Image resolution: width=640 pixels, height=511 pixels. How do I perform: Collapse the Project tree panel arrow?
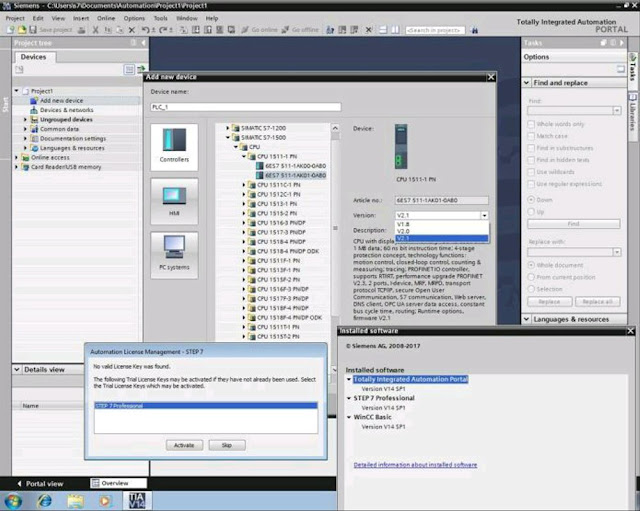coord(143,42)
